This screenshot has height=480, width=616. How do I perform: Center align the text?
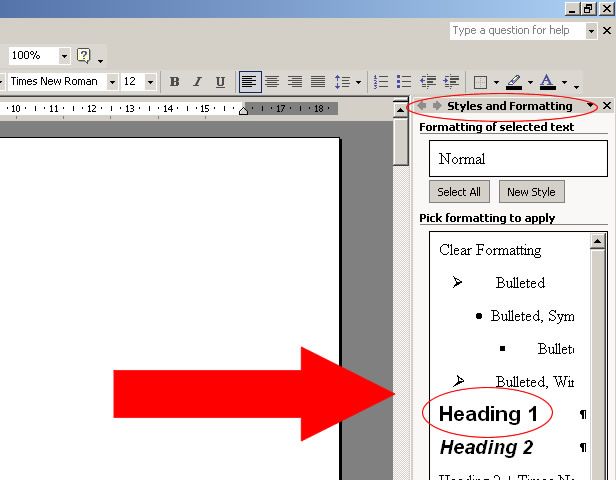tap(272, 82)
